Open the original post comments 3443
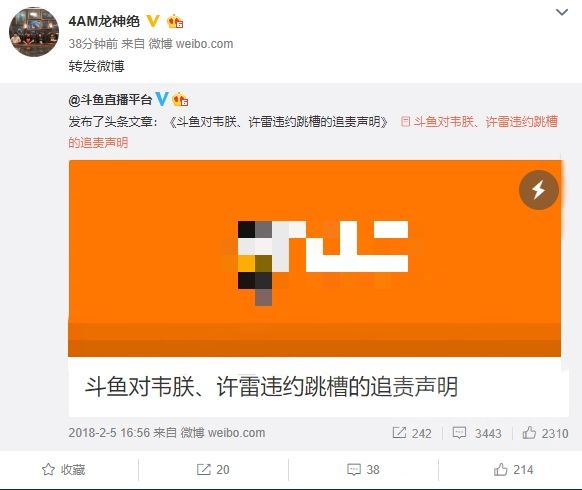The image size is (582, 490). point(477,433)
